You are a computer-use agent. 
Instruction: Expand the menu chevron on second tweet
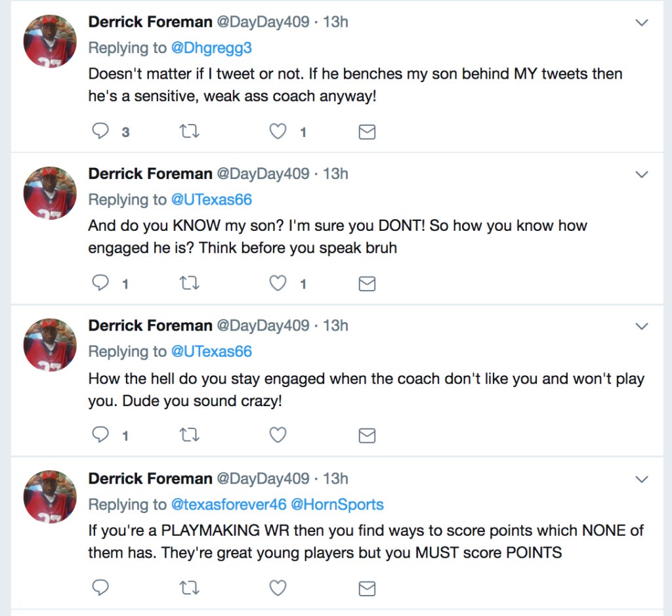[642, 175]
